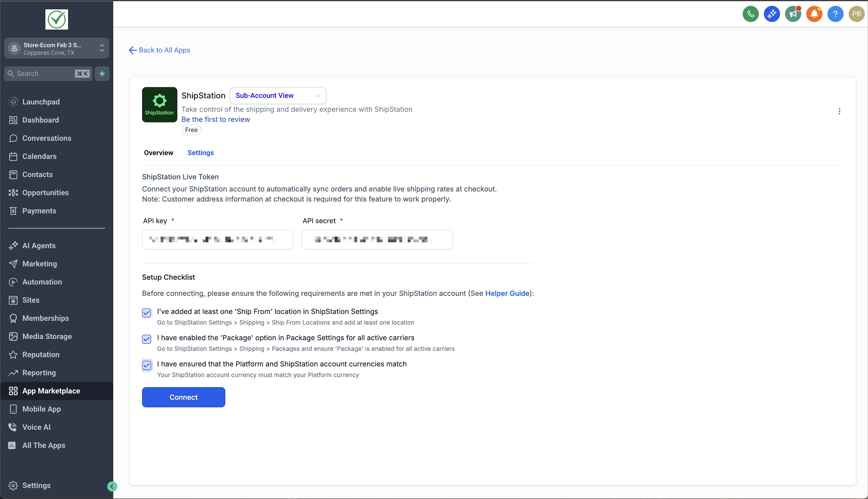This screenshot has height=499, width=868.
Task: Open the Helper Guide link
Action: click(x=507, y=293)
